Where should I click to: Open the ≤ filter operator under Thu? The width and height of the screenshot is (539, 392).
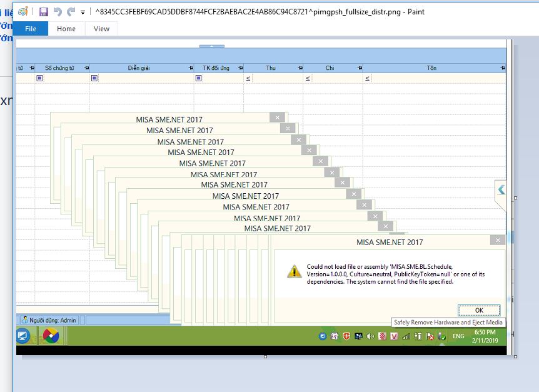pyautogui.click(x=248, y=78)
